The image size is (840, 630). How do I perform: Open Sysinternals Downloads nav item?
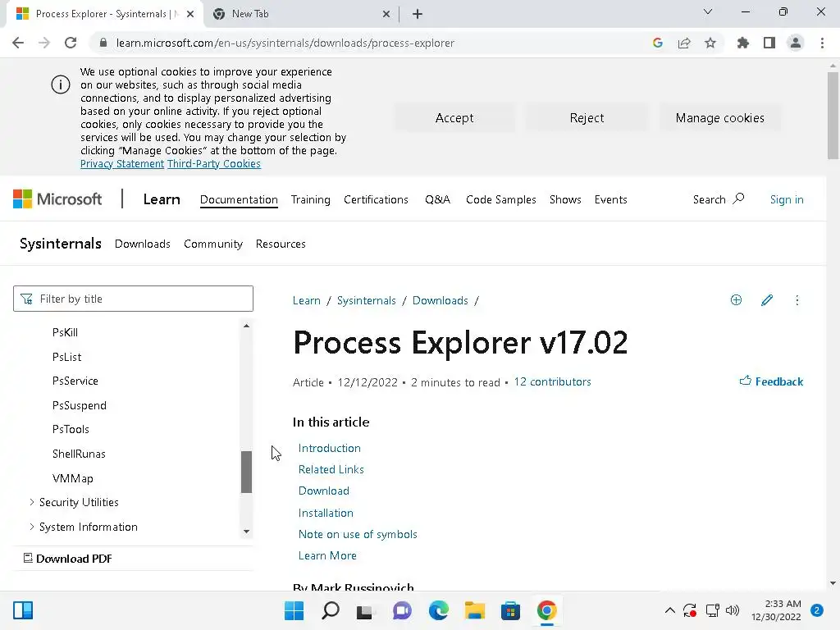pos(143,244)
